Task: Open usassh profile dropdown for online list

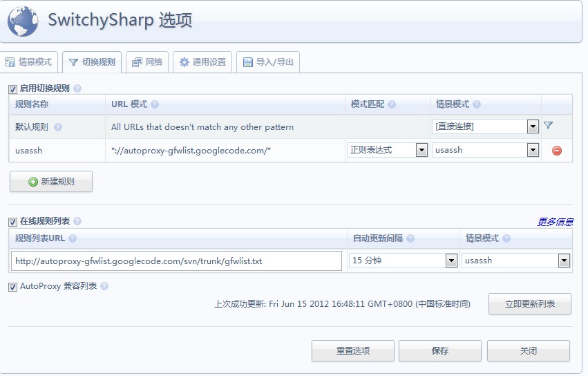Action: point(515,261)
